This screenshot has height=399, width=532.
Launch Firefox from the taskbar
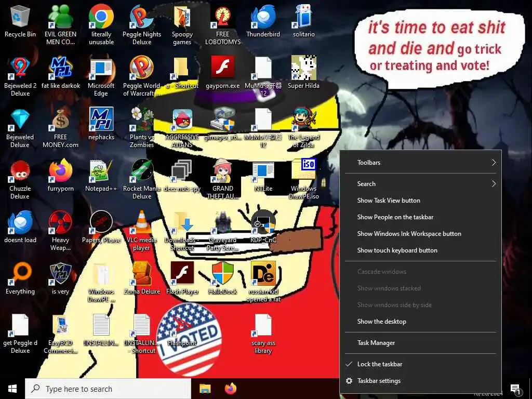231,389
